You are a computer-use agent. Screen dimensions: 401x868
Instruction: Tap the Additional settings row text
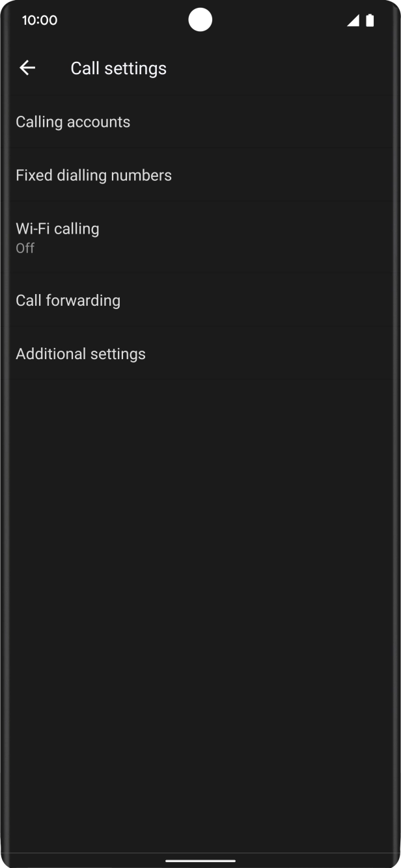pos(80,353)
